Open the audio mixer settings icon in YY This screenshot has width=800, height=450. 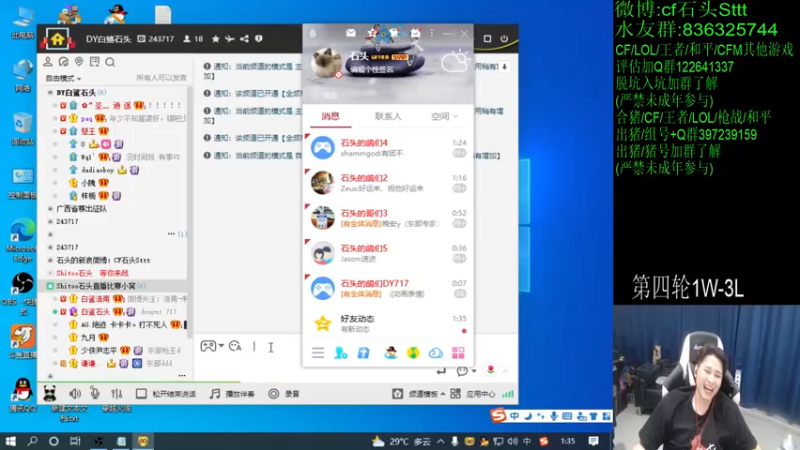click(x=117, y=394)
